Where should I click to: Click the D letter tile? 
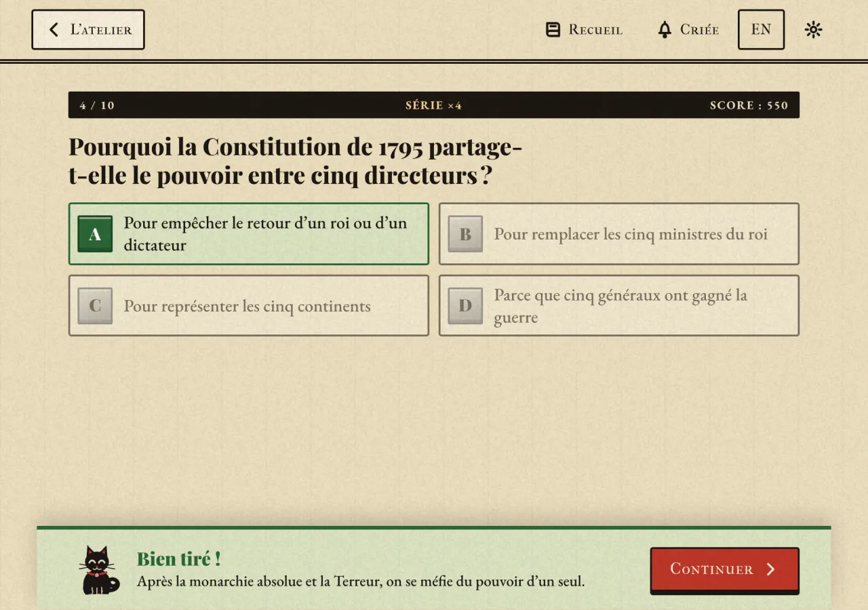[465, 306]
